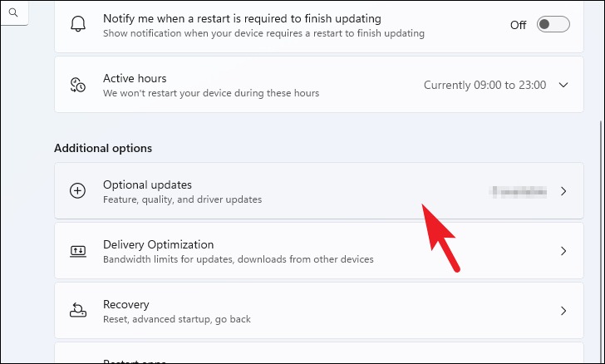This screenshot has height=364, width=605.
Task: Click the search magnifier icon
Action: [x=13, y=12]
